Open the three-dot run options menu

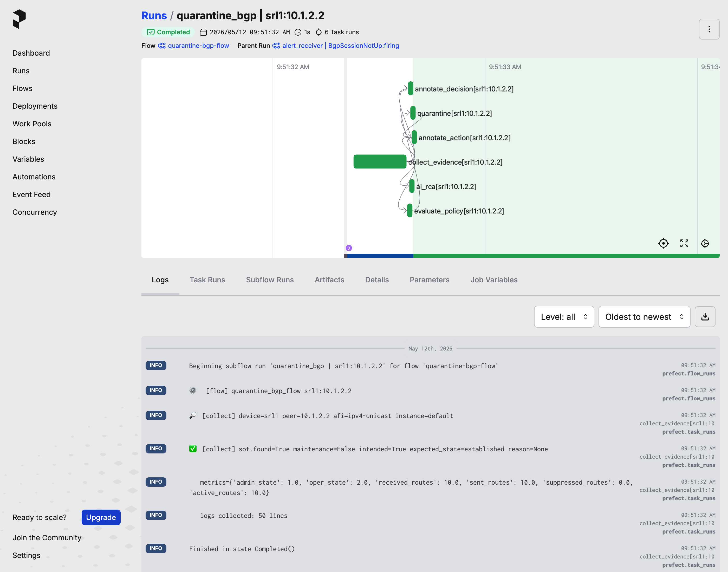point(709,29)
